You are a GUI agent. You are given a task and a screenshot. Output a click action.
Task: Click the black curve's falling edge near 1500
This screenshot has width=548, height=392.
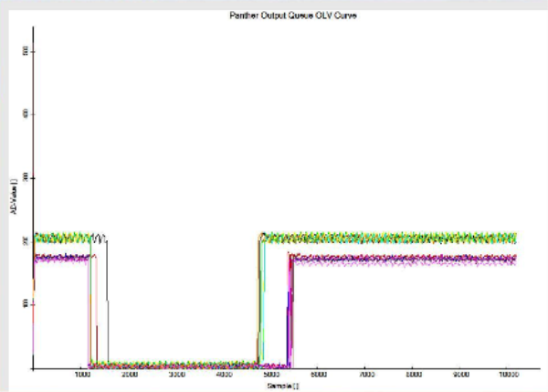pyautogui.click(x=108, y=302)
